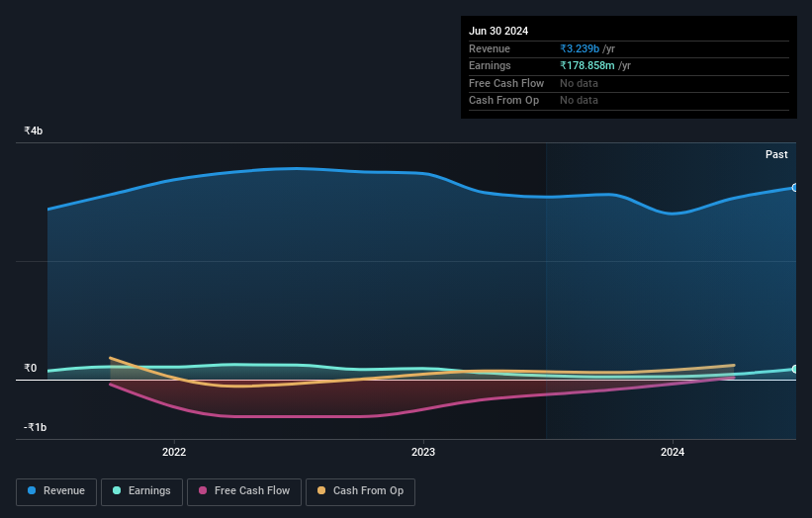This screenshot has width=812, height=518.
Task: Click the blue Revenue legend dot
Action: [x=32, y=490]
